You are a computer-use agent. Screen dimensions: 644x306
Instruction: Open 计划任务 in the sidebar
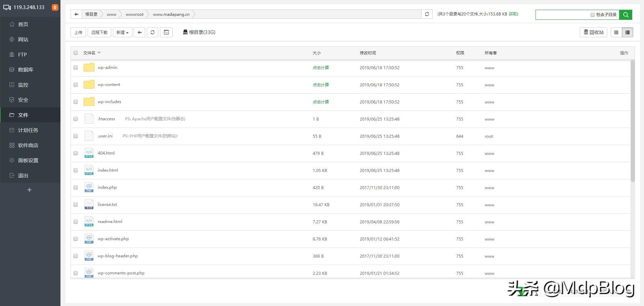(30, 130)
